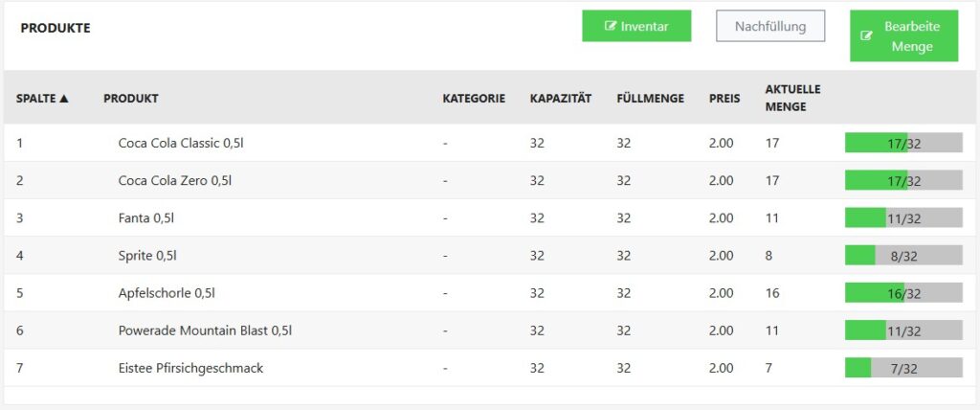Click the Sprite 8/32 stock bar
980x410 pixels.
[x=903, y=256]
